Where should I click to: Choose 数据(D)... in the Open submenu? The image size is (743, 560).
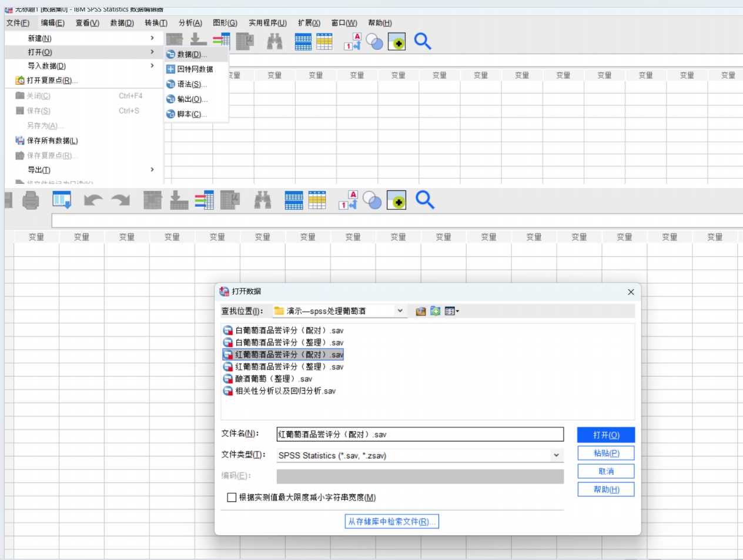(196, 55)
